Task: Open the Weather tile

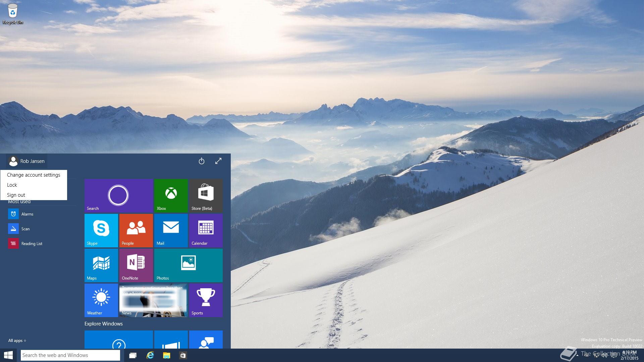Action: (101, 300)
